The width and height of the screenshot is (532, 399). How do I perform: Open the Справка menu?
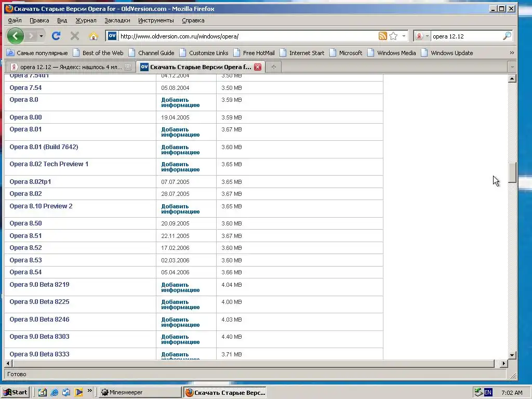coord(193,20)
